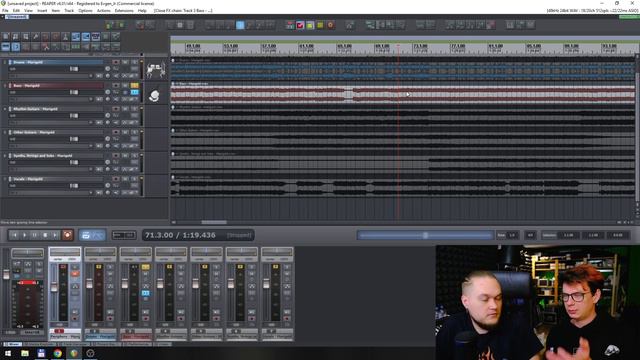This screenshot has width=640, height=360.
Task: Mute the Drums mixer strip
Action: pos(110,273)
